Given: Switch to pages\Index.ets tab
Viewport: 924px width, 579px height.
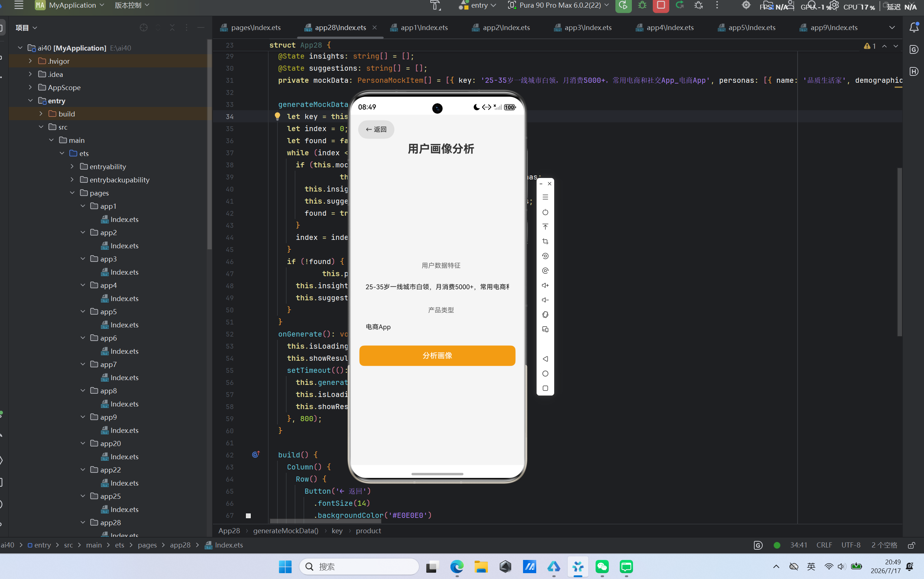Looking at the screenshot, I should point(251,27).
